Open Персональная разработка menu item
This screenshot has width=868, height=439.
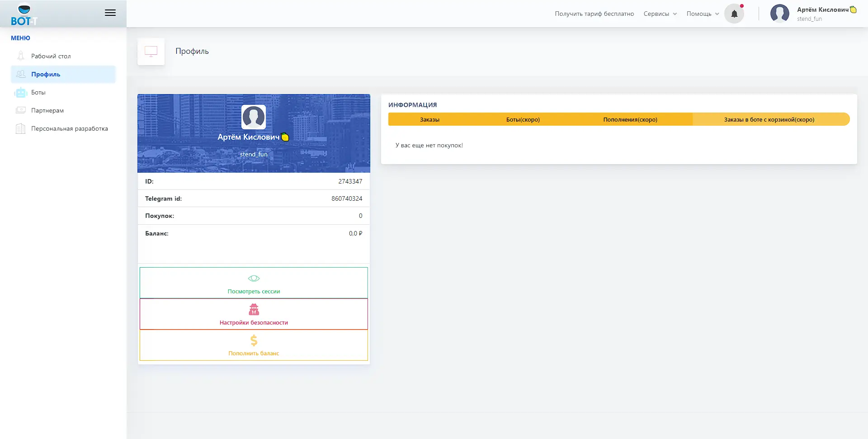(63, 128)
